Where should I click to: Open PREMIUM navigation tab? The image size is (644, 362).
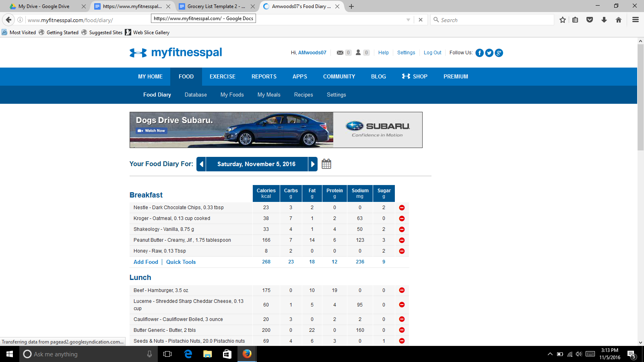coord(456,76)
